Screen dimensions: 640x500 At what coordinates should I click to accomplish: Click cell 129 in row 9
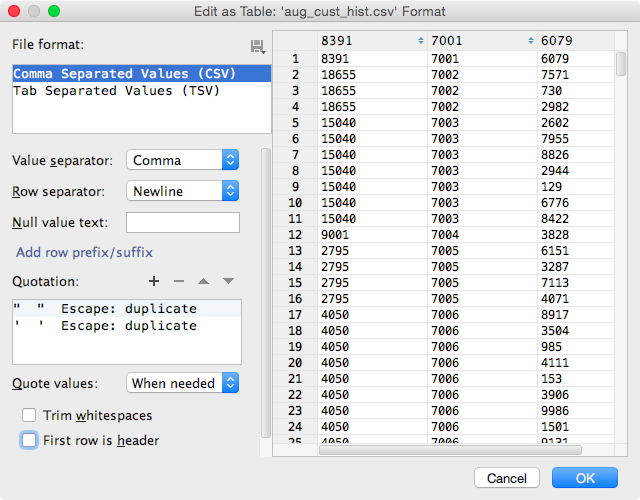click(x=576, y=187)
